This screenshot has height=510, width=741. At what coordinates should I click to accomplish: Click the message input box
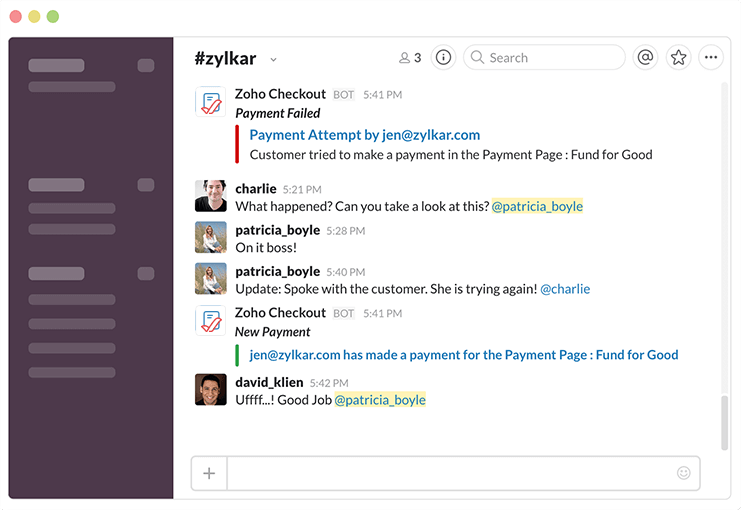point(450,473)
